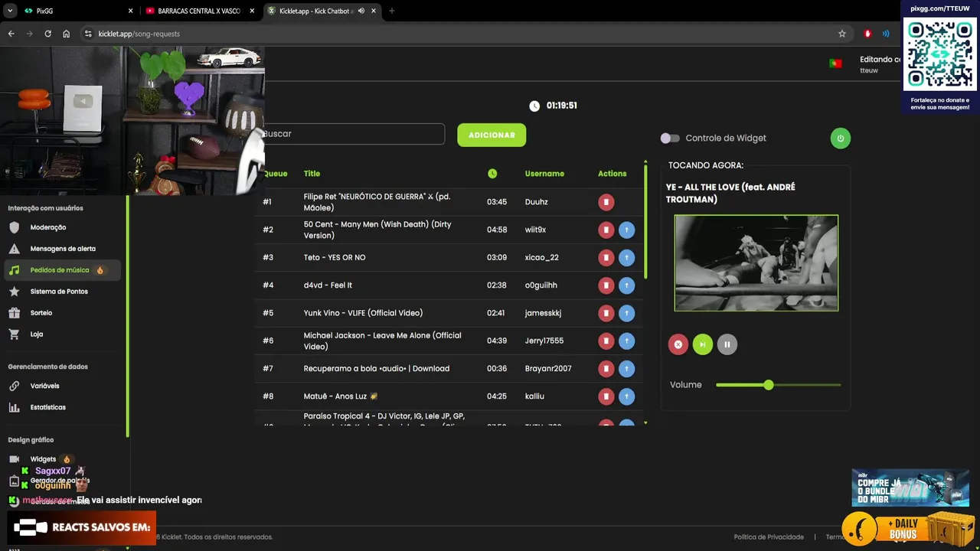Click the Moderação shield icon
980x551 pixels.
click(14, 227)
